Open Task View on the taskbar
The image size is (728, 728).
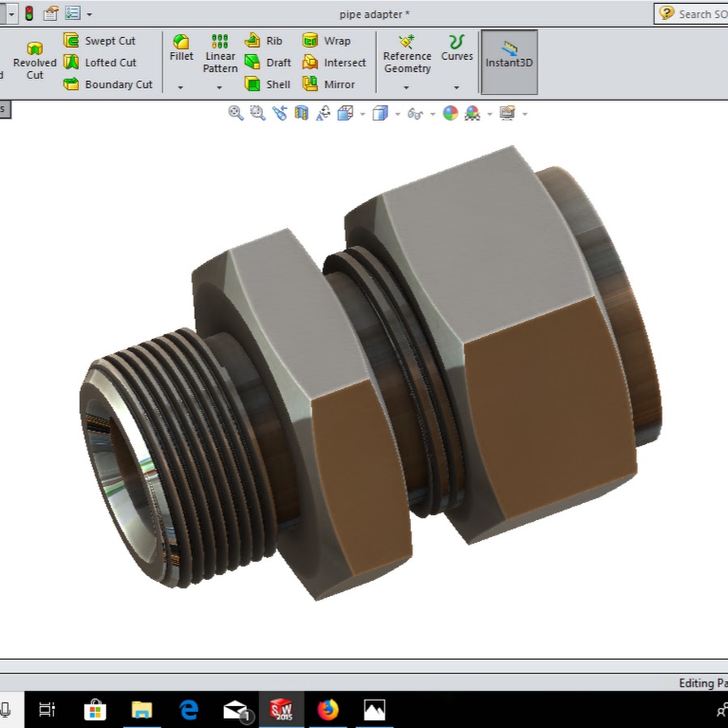[x=47, y=709]
